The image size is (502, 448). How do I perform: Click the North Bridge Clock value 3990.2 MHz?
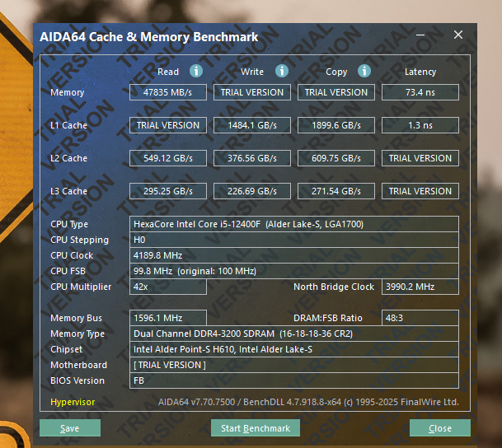coord(420,287)
